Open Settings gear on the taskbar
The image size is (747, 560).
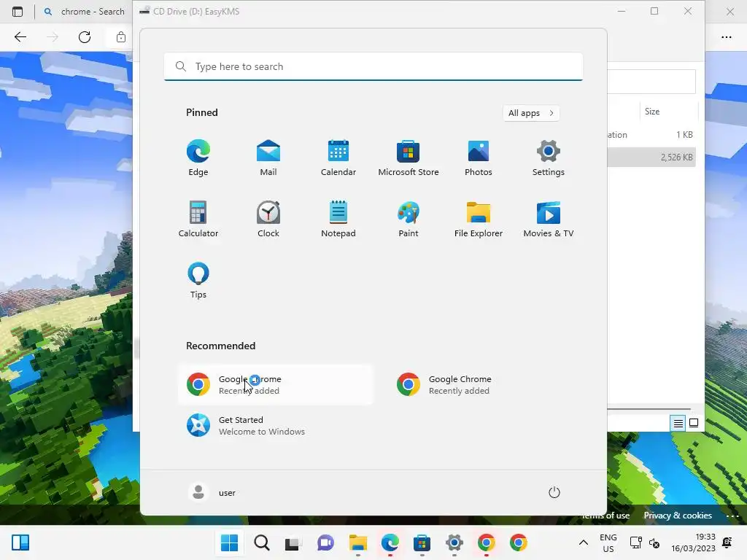454,542
